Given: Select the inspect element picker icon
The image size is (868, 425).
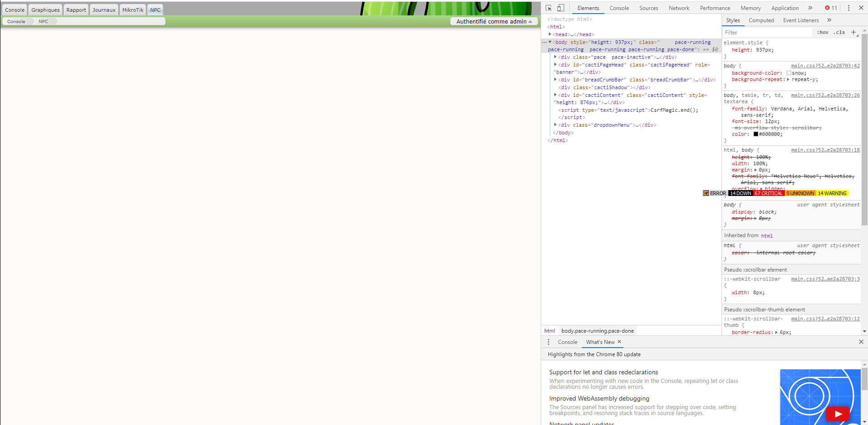Looking at the screenshot, I should coord(548,8).
